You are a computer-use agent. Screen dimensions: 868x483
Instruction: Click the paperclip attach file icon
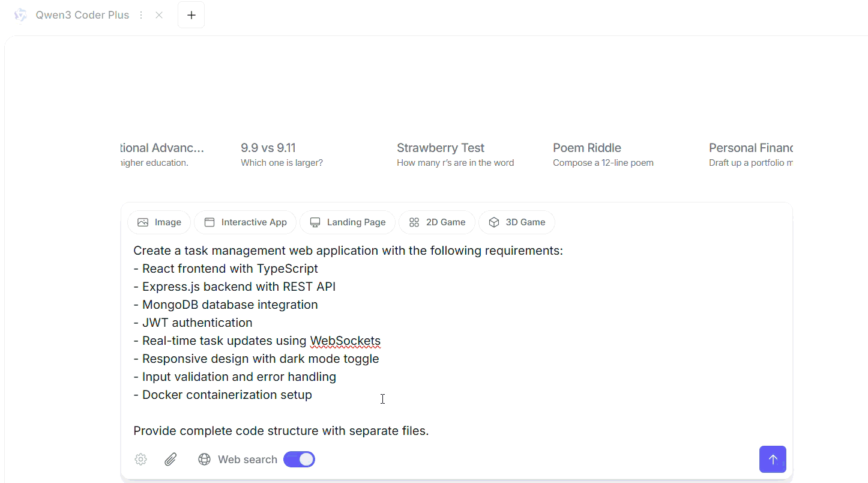point(170,460)
